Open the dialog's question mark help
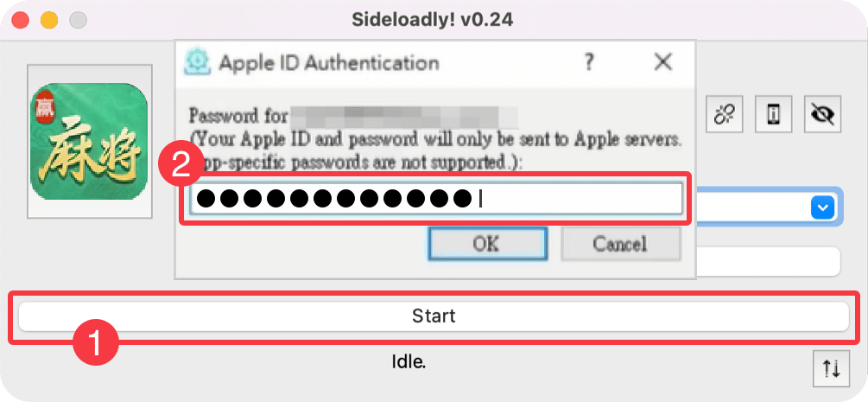The image size is (868, 402). (x=589, y=62)
